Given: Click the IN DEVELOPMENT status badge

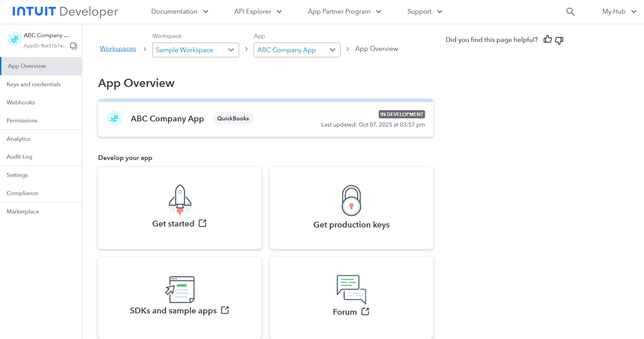Looking at the screenshot, I should point(402,114).
